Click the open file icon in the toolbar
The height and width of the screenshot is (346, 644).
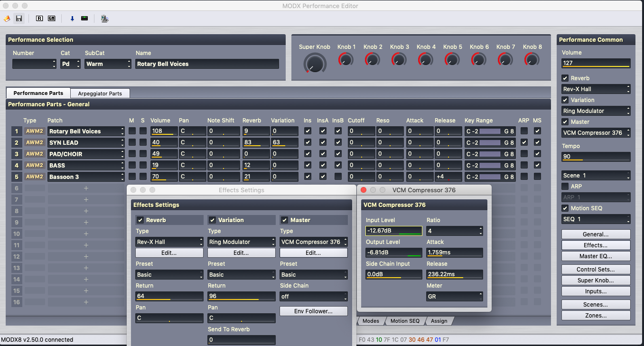tap(7, 19)
